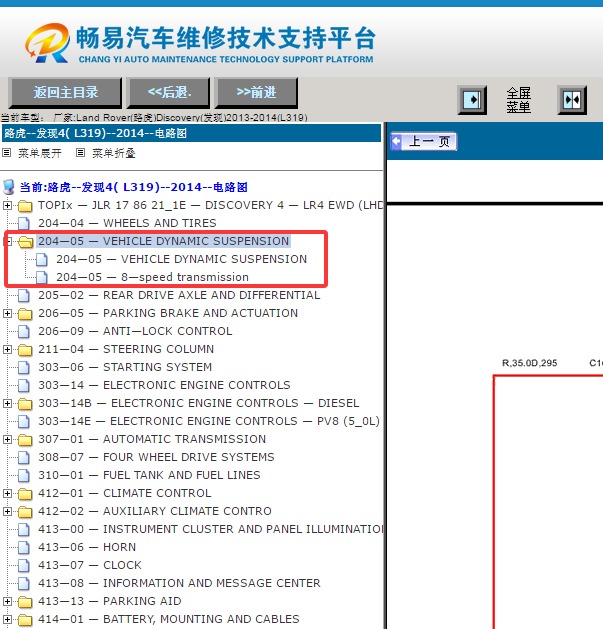
Task: Expand 303-14B ELECTRONIC ENGINE CONTROLS DIESEL
Action: click(x=7, y=403)
